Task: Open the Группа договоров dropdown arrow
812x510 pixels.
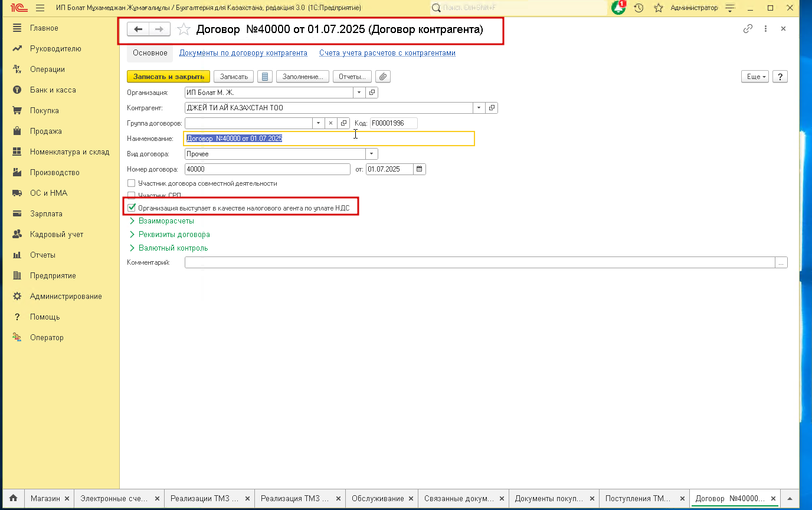Action: click(x=318, y=123)
